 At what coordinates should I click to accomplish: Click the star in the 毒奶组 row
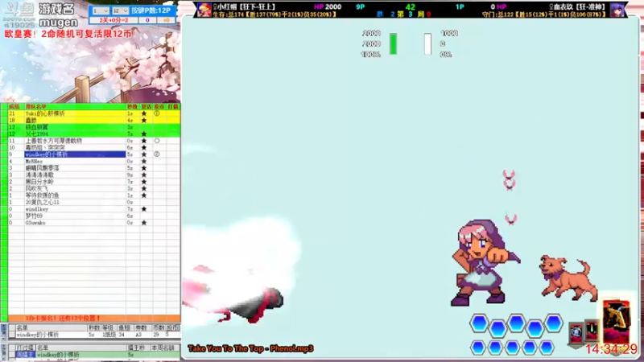tap(144, 147)
